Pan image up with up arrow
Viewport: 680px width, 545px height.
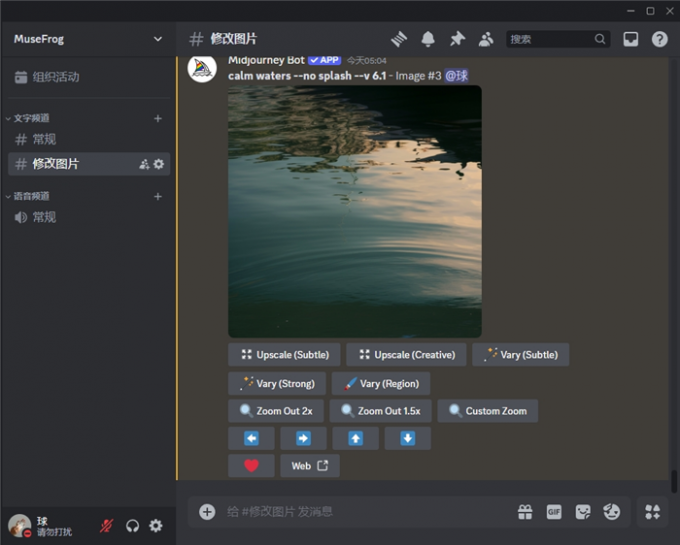pyautogui.click(x=355, y=438)
